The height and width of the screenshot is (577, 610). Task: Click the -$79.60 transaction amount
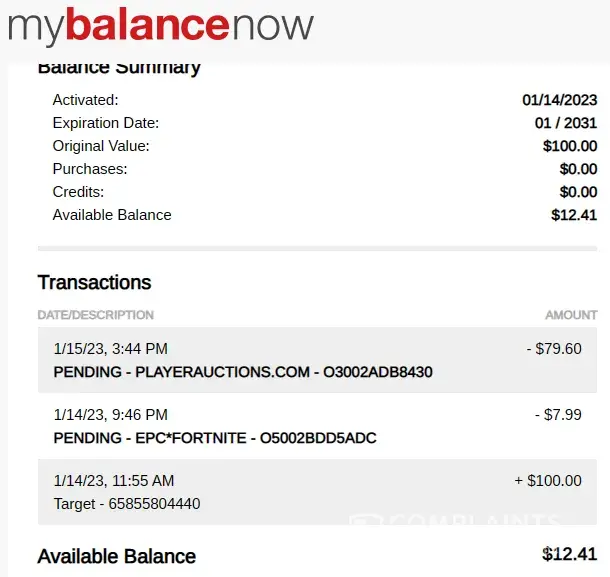point(553,349)
